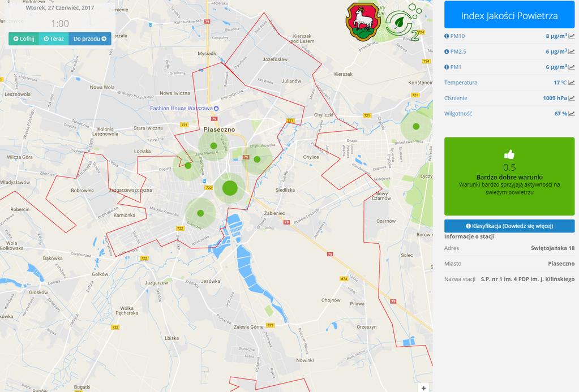The width and height of the screenshot is (579, 392).
Task: Select the large central station marker
Action: [230, 188]
